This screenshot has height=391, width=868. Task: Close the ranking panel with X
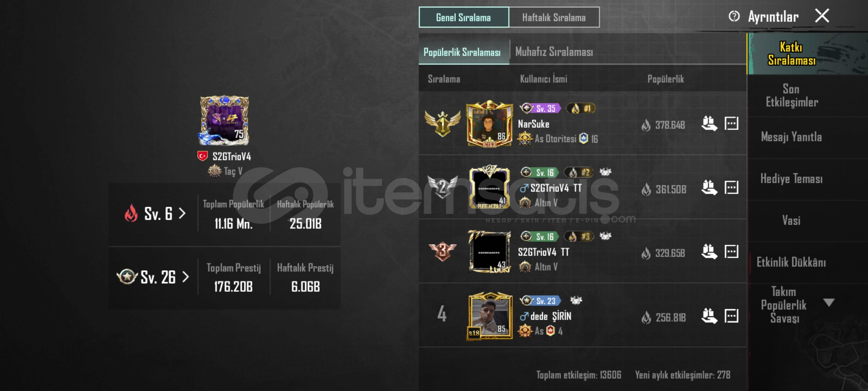[x=822, y=16]
